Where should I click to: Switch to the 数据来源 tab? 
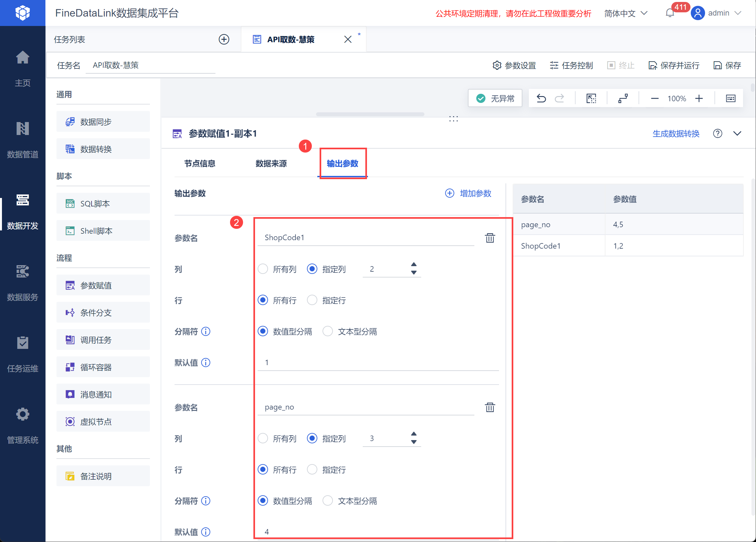(271, 163)
